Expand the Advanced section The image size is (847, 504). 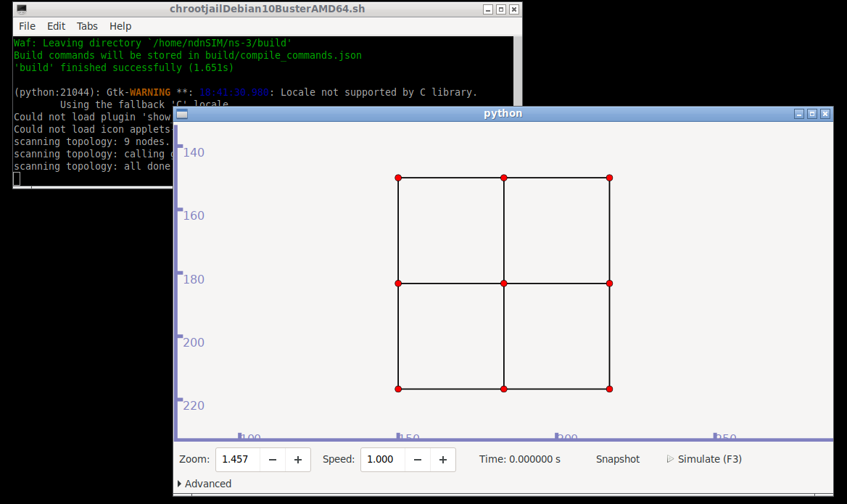click(x=204, y=484)
